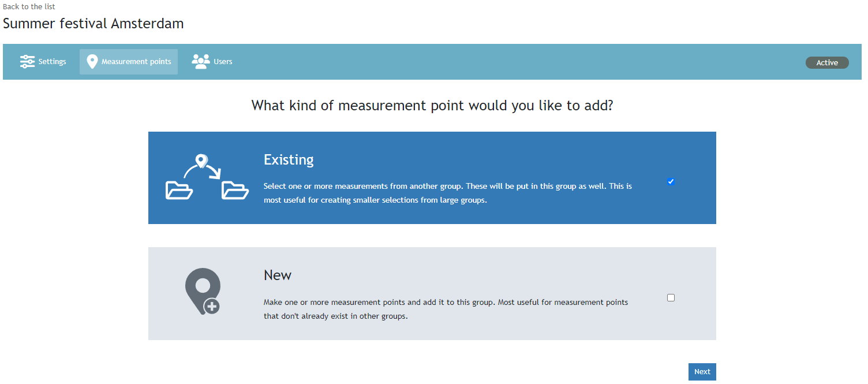The width and height of the screenshot is (868, 384).
Task: Switch to the Measurement points tab label
Action: pyautogui.click(x=136, y=62)
